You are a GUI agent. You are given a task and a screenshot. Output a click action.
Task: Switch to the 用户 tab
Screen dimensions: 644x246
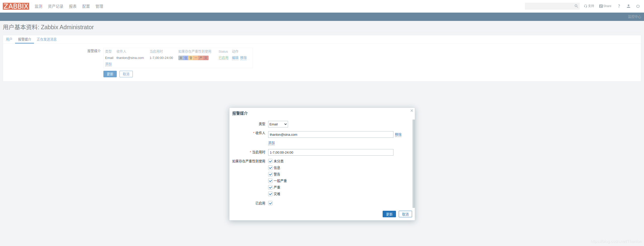(x=9, y=39)
